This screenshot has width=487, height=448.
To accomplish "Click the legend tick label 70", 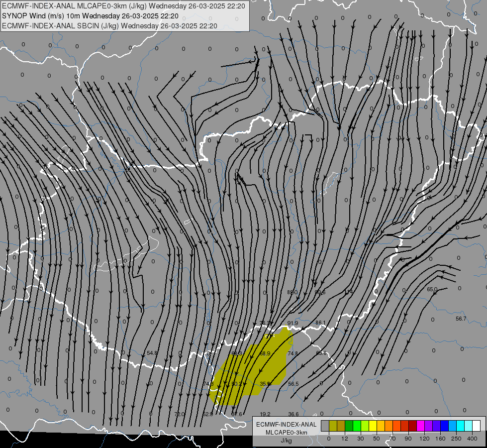I will (392, 439).
